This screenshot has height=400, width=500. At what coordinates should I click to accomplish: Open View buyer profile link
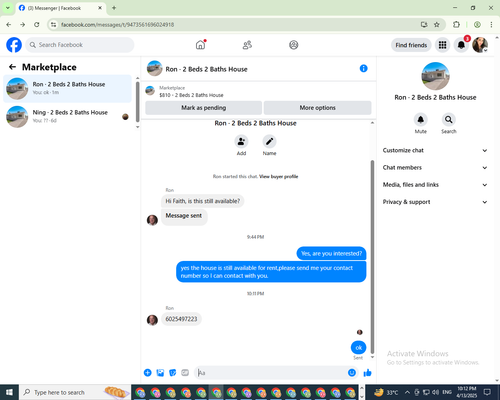(279, 177)
